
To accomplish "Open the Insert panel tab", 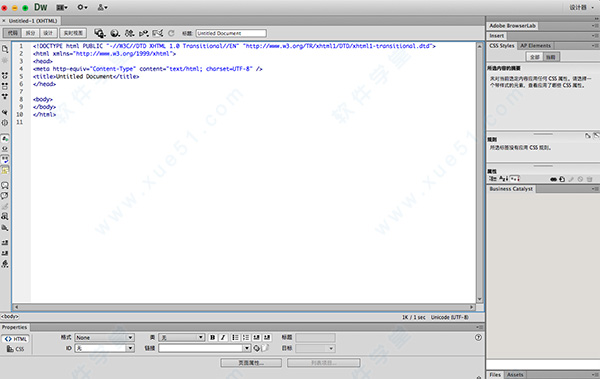I will coord(497,36).
